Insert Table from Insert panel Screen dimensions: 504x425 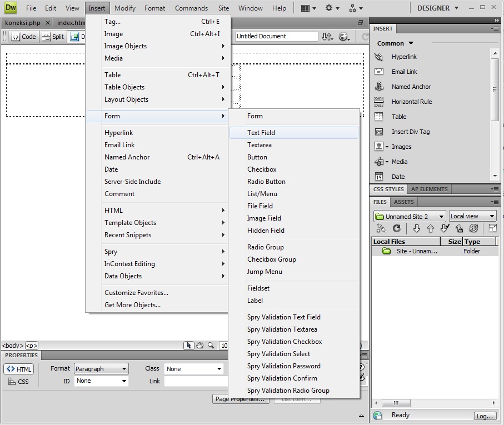pos(398,117)
